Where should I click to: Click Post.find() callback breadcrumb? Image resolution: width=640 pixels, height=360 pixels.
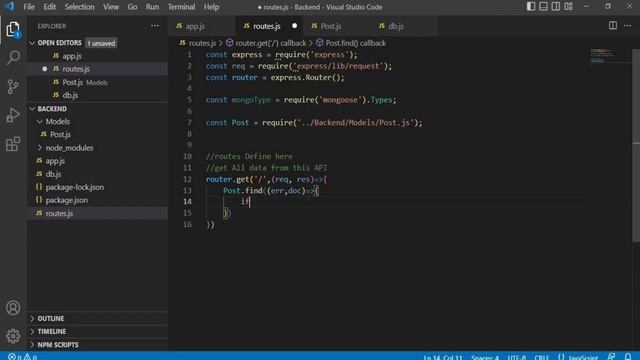351,43
